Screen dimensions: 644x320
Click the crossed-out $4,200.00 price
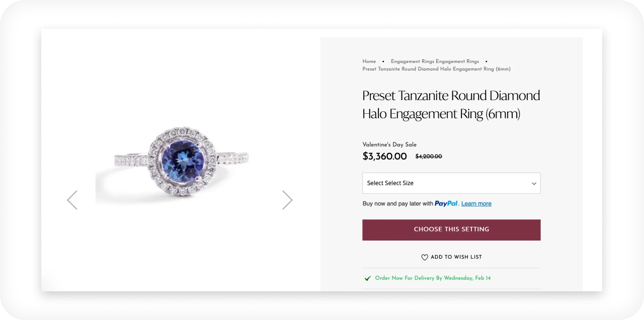429,156
